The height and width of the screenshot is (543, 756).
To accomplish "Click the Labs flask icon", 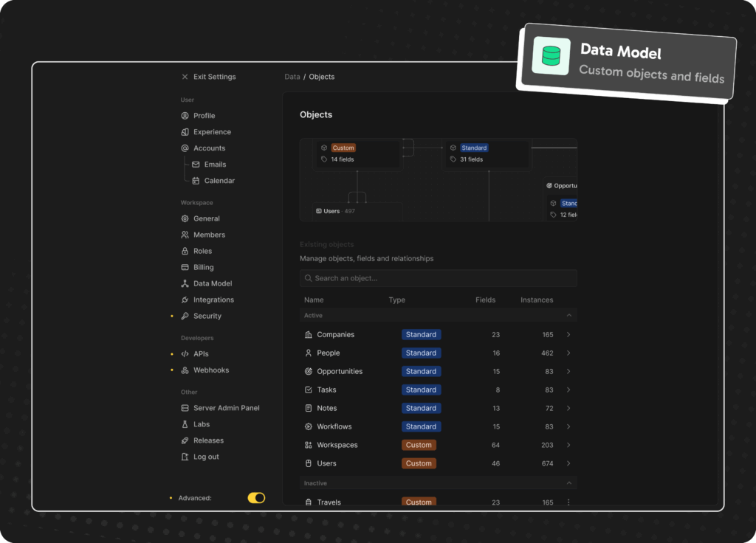I will [185, 425].
